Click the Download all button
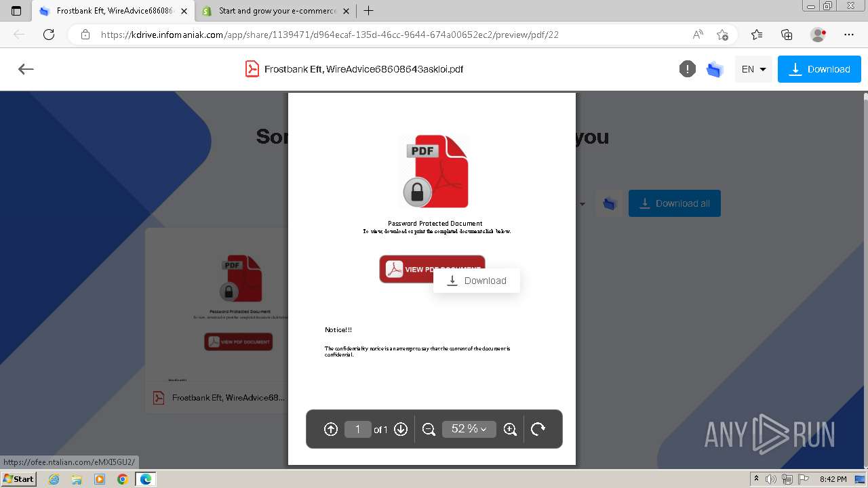868x488 pixels. click(x=674, y=203)
